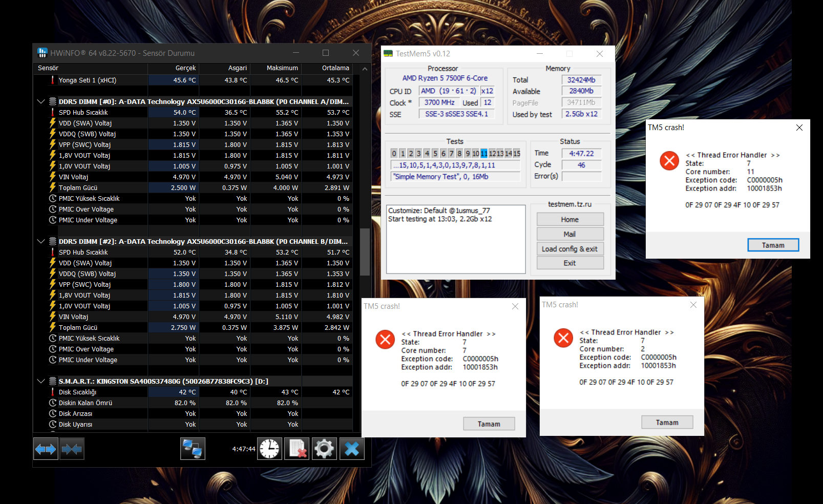Select the Disk Uyarısı row
823x504 pixels.
(193, 424)
